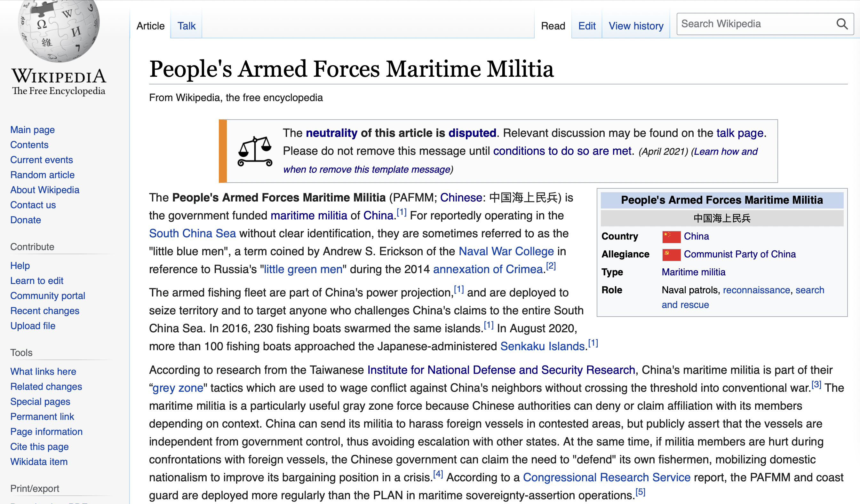
Task: Click 'search and rescue' infobox link
Action: [743, 297]
